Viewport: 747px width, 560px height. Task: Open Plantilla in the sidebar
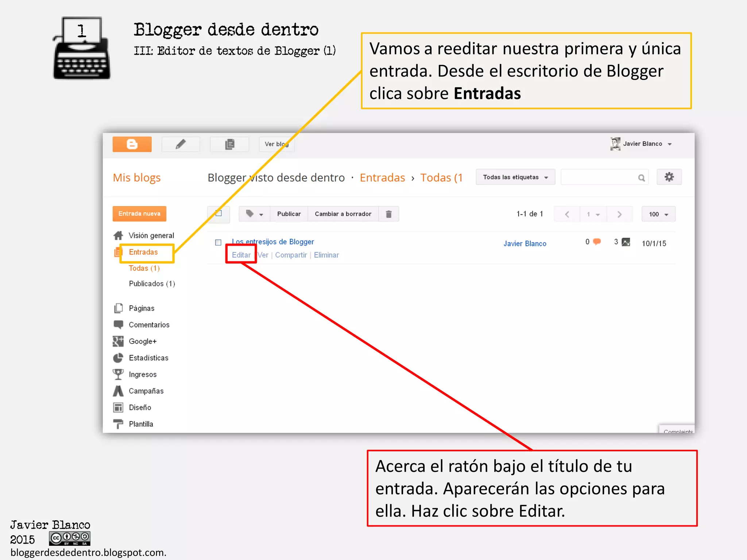point(141,424)
